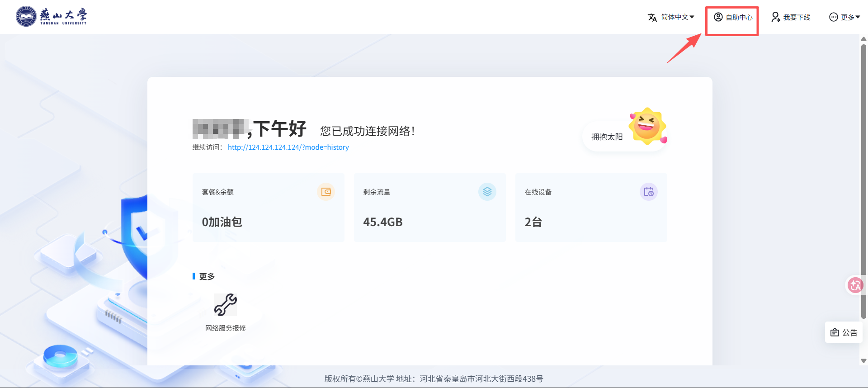868x388 pixels.
Task: Click the ellipsis icon by header 更多
Action: pyautogui.click(x=834, y=17)
